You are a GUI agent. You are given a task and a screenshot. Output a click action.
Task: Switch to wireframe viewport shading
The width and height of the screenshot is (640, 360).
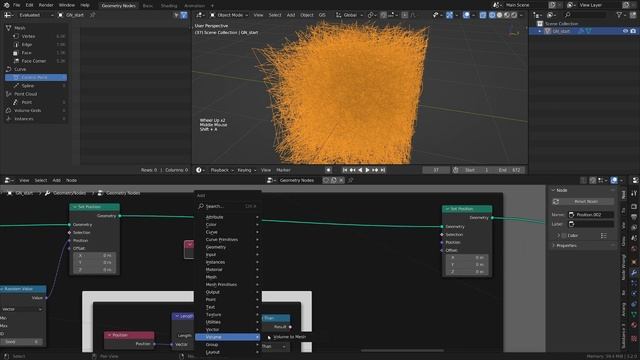pos(492,15)
